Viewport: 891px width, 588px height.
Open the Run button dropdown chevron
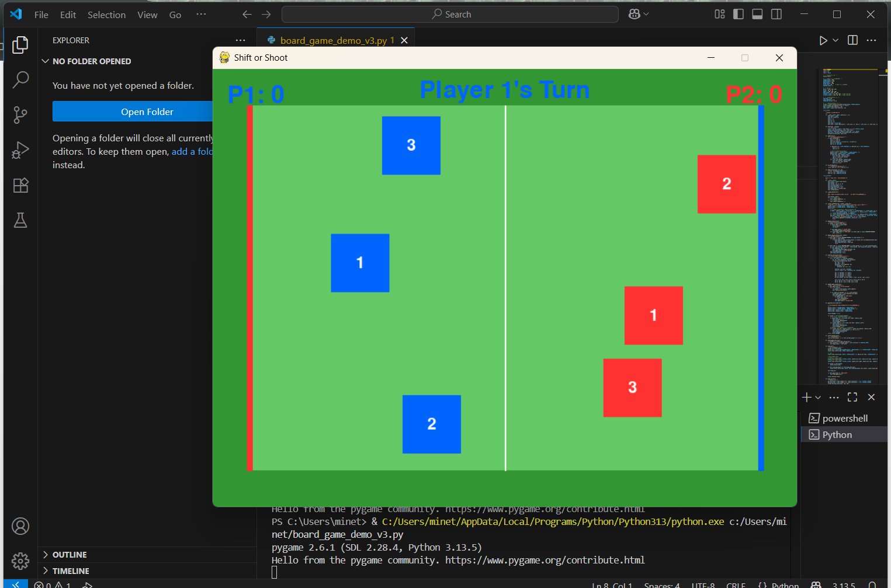pyautogui.click(x=835, y=40)
